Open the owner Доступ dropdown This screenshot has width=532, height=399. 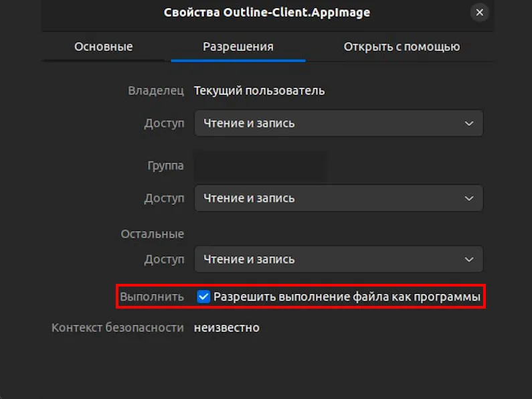pyautogui.click(x=339, y=123)
